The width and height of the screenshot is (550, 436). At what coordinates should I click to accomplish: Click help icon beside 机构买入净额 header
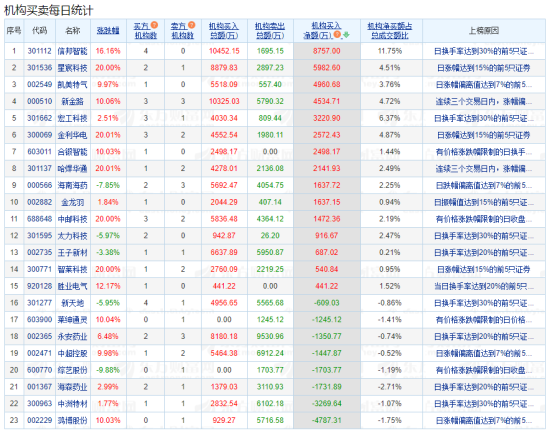coord(337,34)
